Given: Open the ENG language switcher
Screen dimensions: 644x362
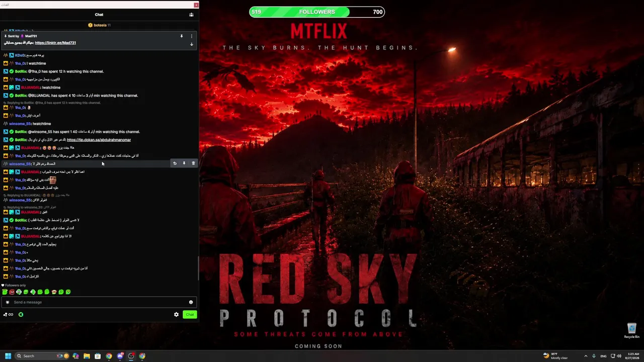Looking at the screenshot, I should point(603,356).
